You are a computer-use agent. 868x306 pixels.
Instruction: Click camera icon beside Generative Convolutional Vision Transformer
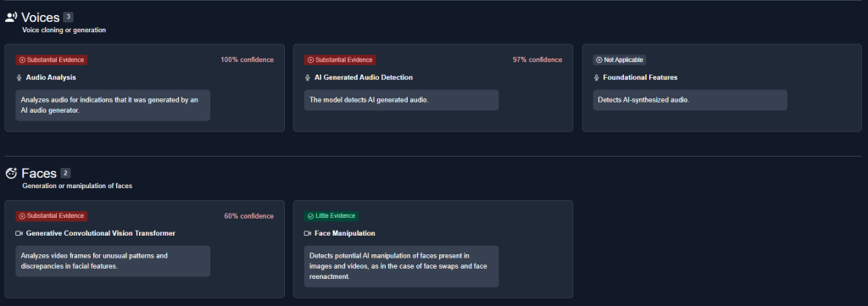pos(19,233)
